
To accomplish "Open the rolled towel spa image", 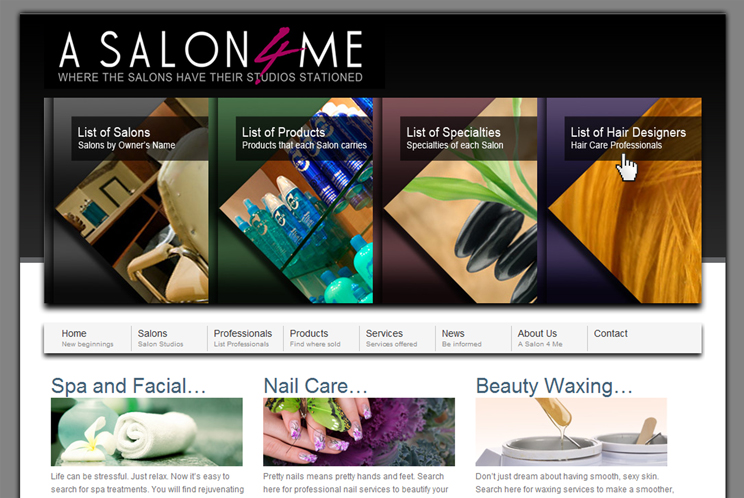I will point(147,432).
